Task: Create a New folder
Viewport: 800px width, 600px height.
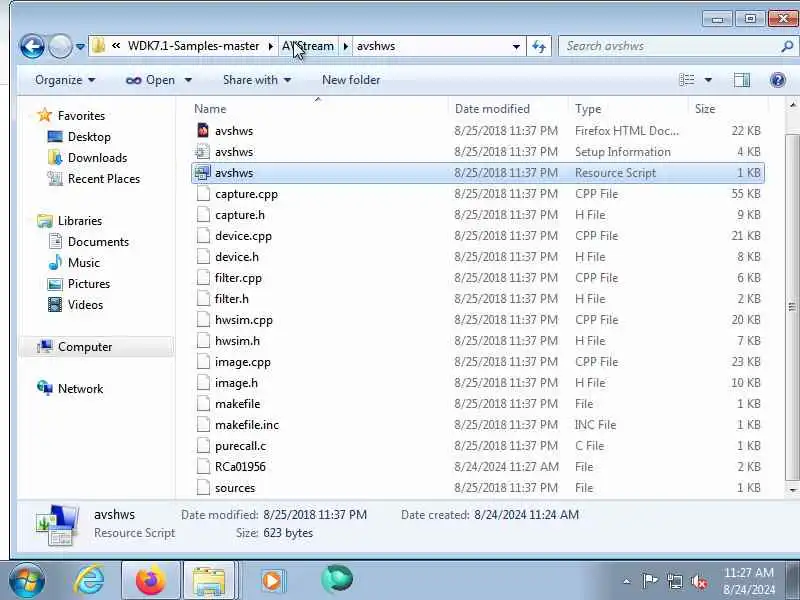Action: [351, 80]
